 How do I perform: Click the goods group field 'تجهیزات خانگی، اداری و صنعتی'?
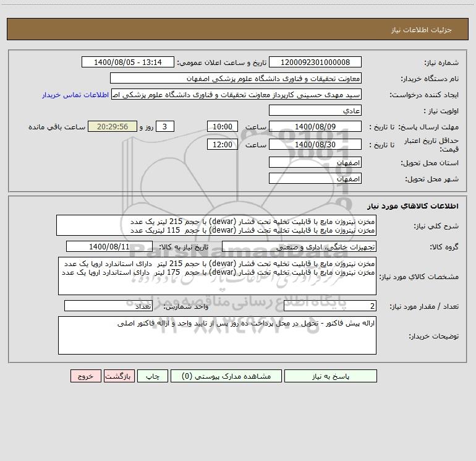299,246
